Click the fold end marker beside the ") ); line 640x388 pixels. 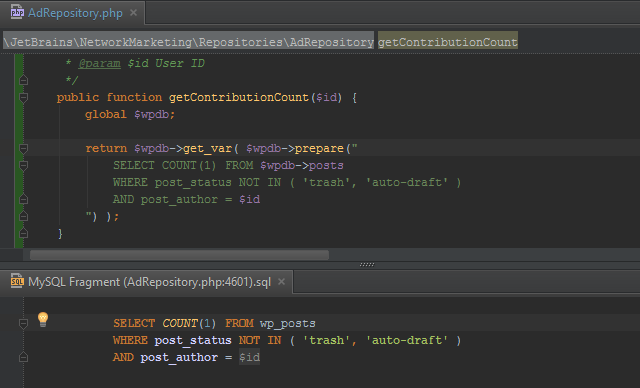coord(24,216)
